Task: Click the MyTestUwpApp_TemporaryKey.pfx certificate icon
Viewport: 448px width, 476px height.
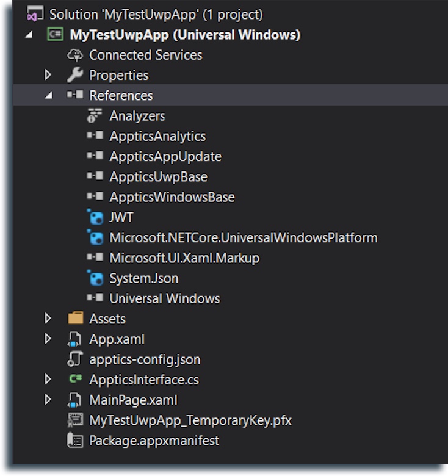Action: 75,420
